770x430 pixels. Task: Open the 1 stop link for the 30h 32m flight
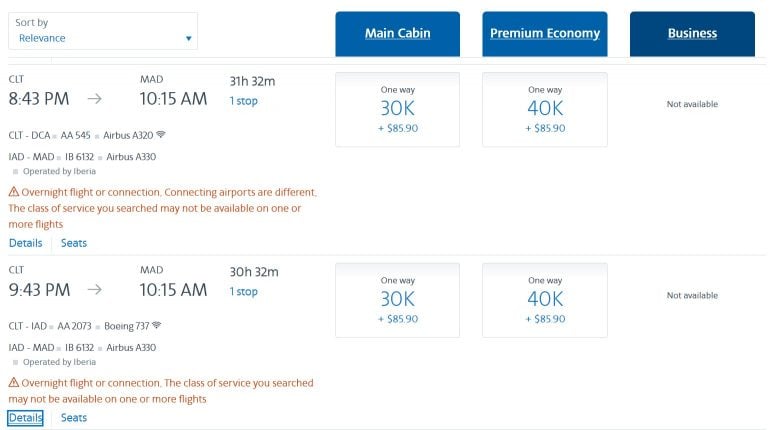(243, 292)
